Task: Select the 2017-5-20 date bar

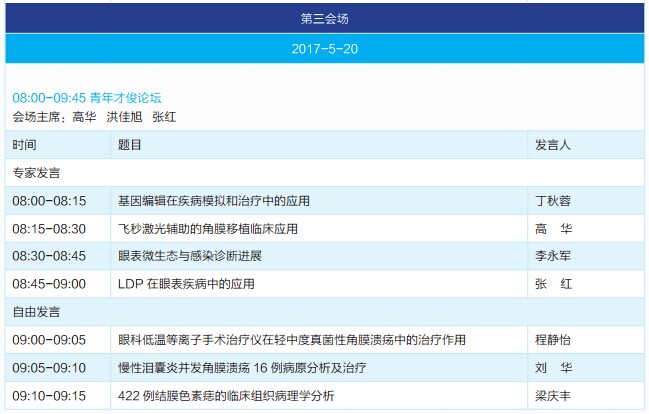Action: pyautogui.click(x=324, y=48)
